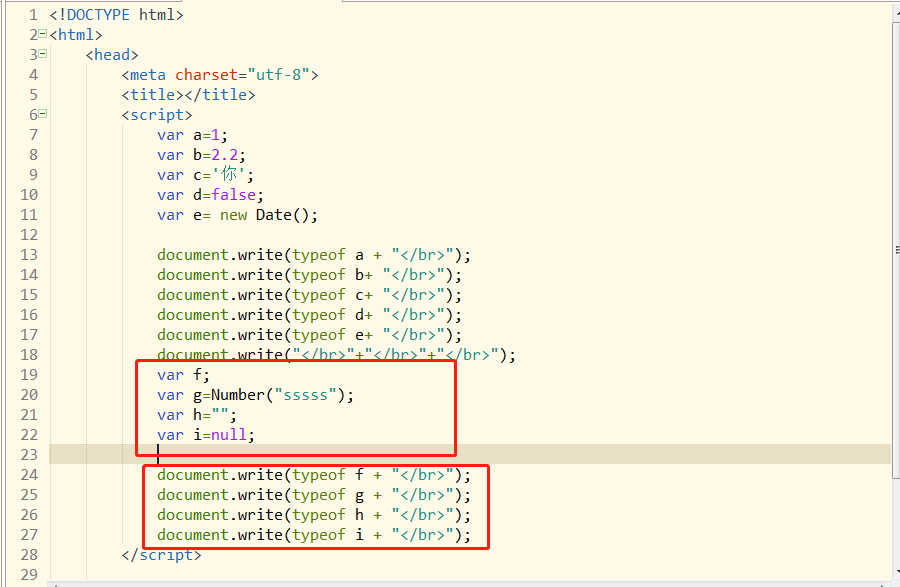Click the 'var e= new Date();' line
This screenshot has height=587, width=900.
click(237, 215)
